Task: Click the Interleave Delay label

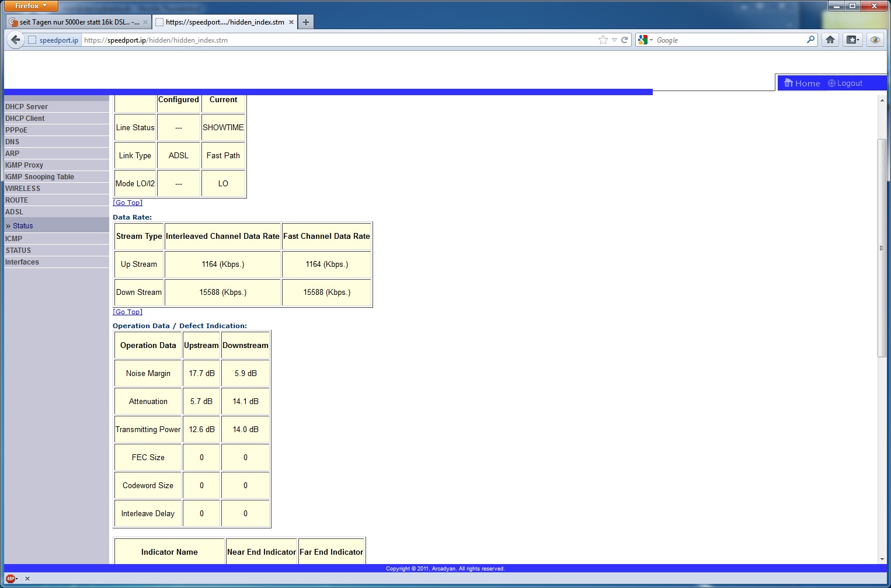Action: pos(148,513)
